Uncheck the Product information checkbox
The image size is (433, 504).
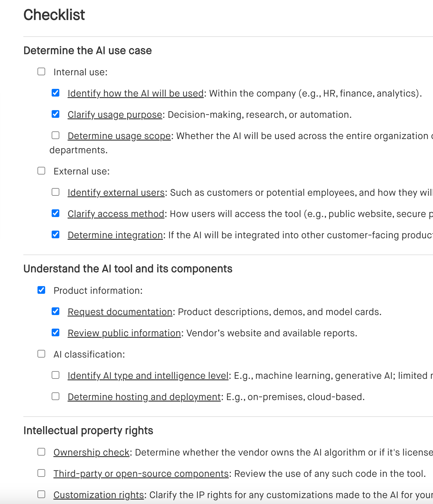pyautogui.click(x=41, y=290)
